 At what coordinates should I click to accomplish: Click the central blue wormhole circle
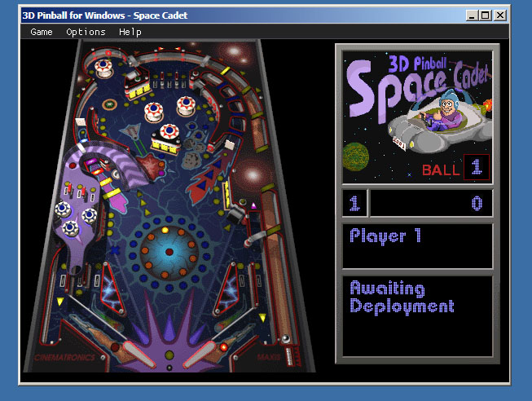point(169,252)
